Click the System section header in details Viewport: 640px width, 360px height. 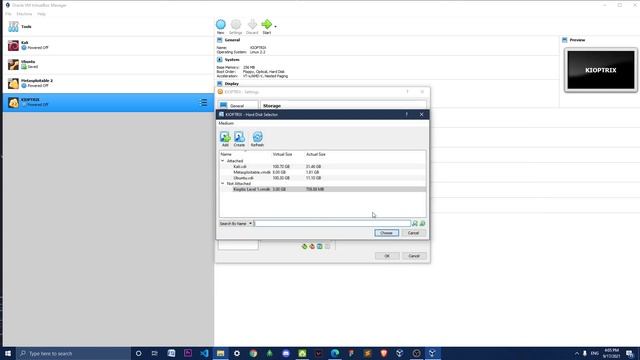(x=232, y=60)
